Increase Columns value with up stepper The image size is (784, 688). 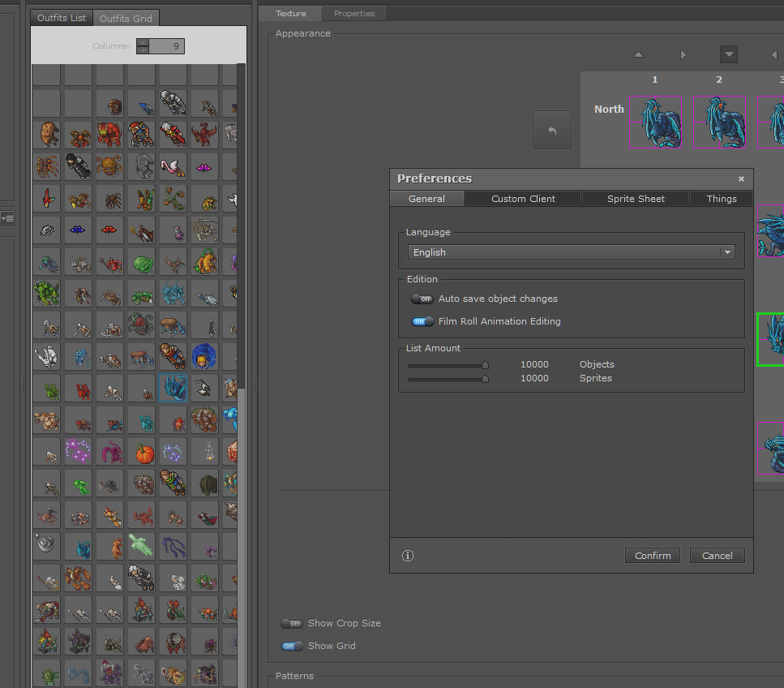tap(143, 42)
